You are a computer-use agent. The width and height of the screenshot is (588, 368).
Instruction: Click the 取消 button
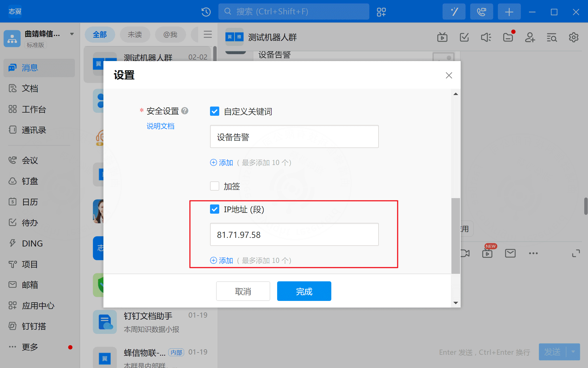[243, 291]
